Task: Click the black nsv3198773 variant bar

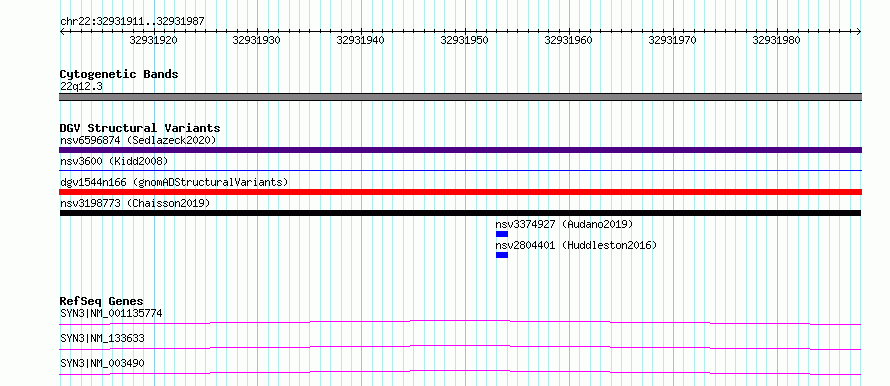Action: coord(460,213)
